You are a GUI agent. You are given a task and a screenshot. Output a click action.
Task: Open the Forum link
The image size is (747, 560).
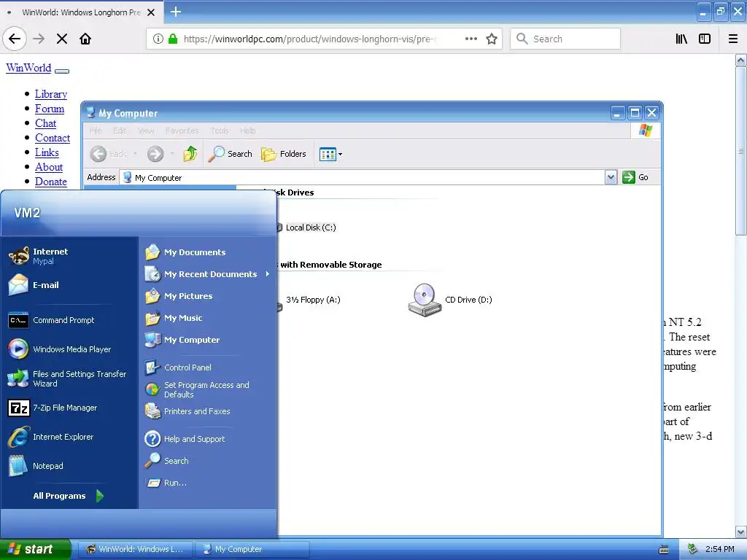[50, 109]
